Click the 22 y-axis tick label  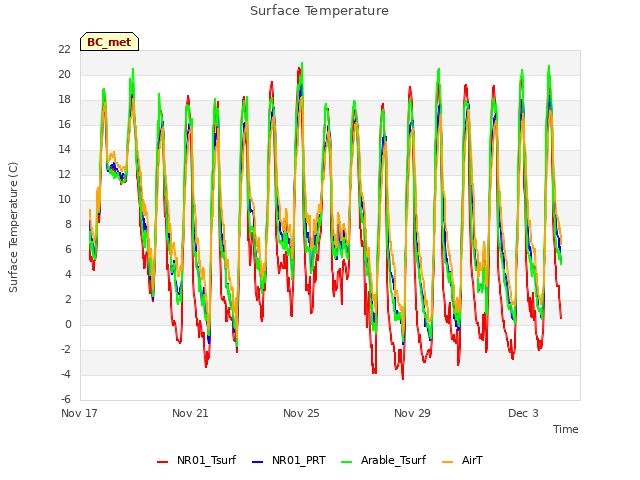point(64,49)
